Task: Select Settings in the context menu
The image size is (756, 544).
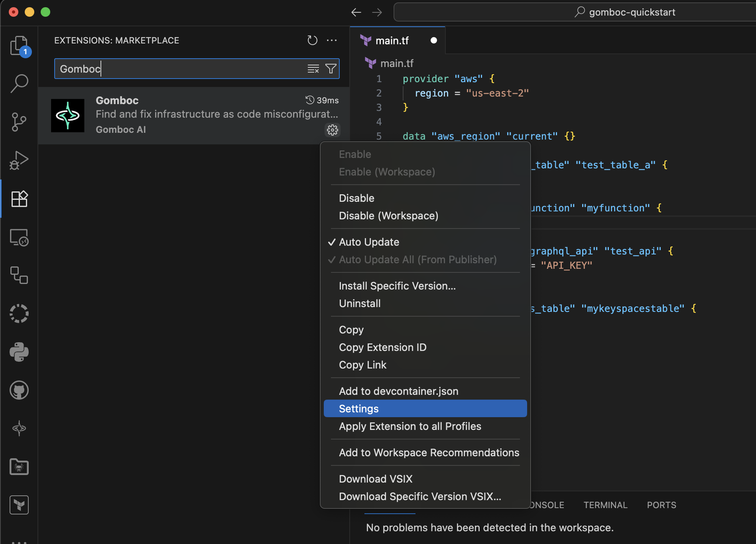Action: [358, 409]
